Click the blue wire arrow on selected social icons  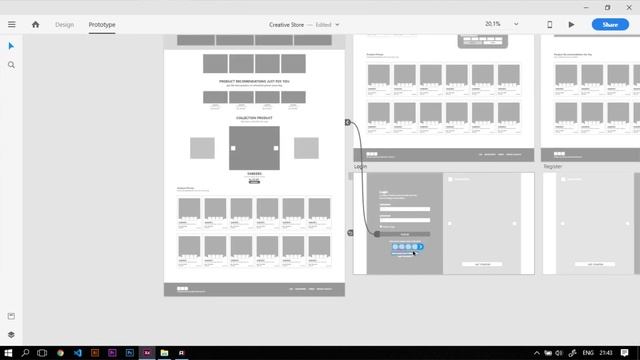click(421, 247)
